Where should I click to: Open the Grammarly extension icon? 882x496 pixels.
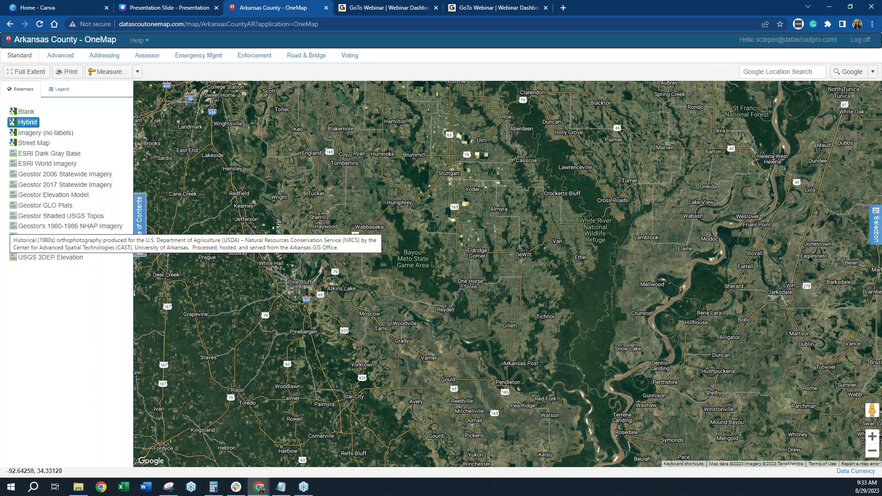[x=813, y=24]
